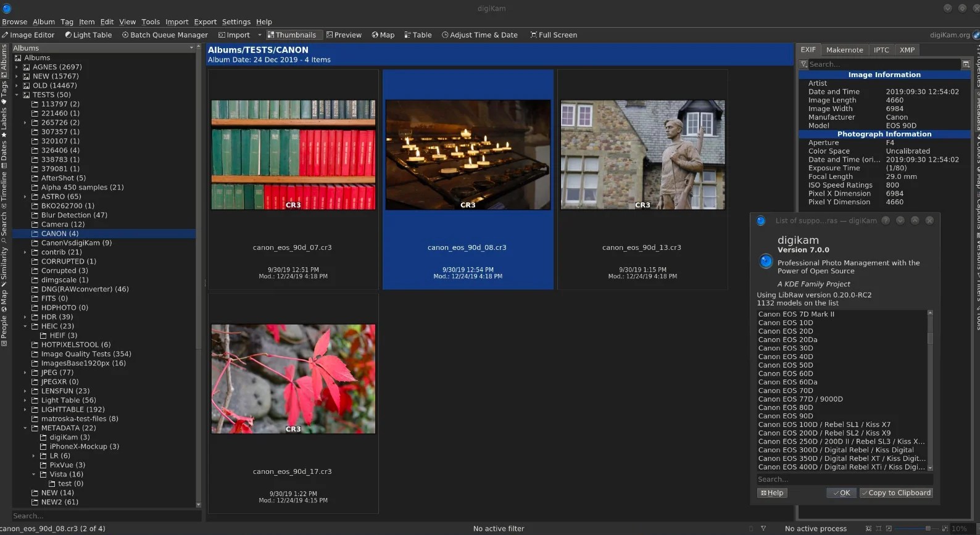Open the digiKam.org website link
Image resolution: width=980 pixels, height=535 pixels.
[x=950, y=35]
